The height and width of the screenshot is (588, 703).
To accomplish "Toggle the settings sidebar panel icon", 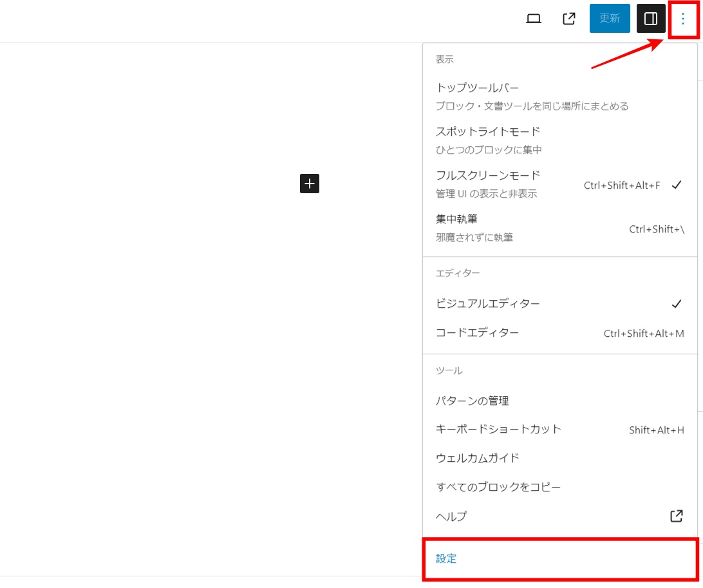I will (650, 19).
